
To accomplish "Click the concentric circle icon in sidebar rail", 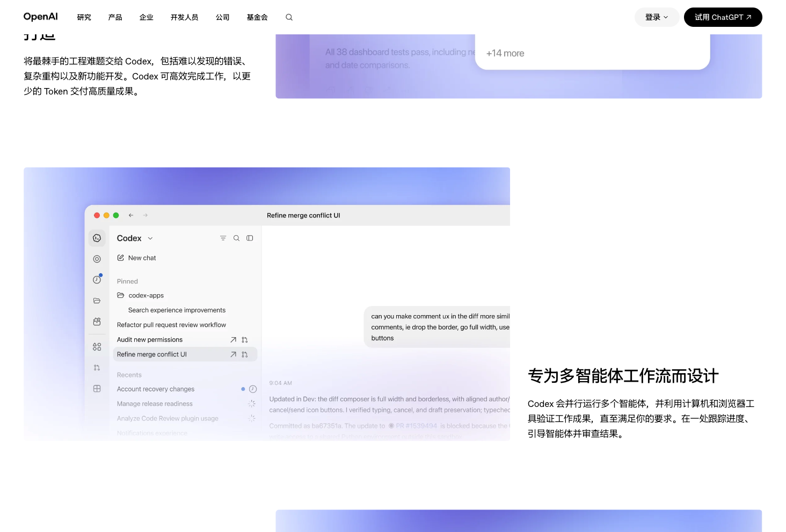I will pyautogui.click(x=97, y=259).
